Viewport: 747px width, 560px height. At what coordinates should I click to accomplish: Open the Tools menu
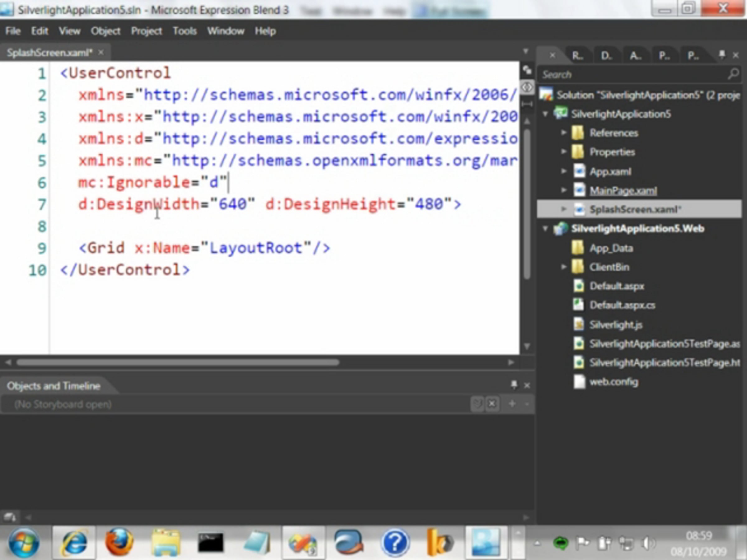[185, 31]
